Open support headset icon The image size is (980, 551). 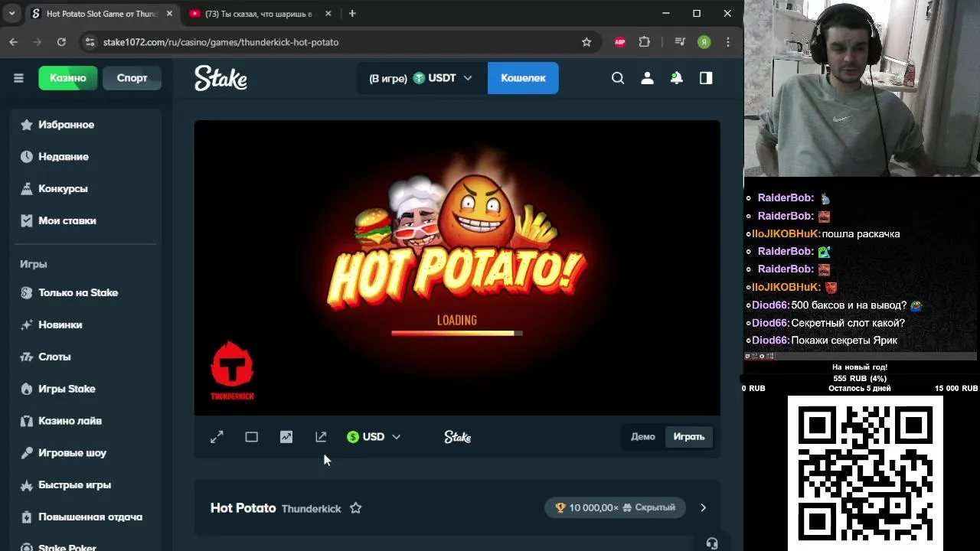pyautogui.click(x=712, y=543)
